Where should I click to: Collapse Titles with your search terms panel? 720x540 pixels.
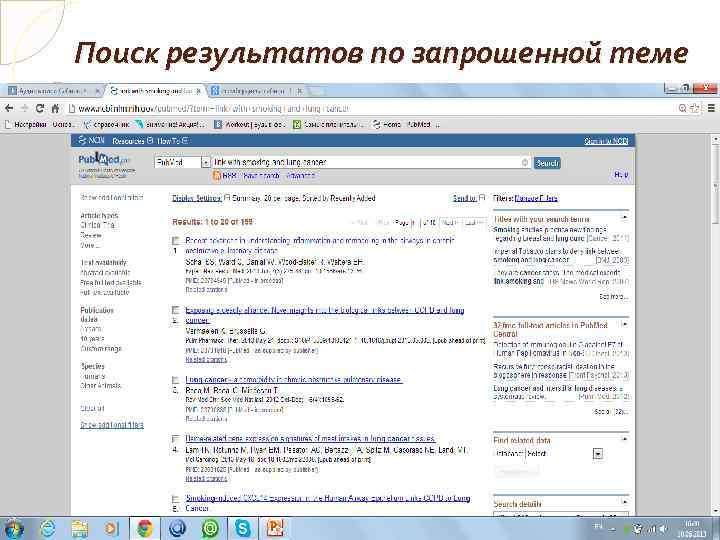click(624, 217)
